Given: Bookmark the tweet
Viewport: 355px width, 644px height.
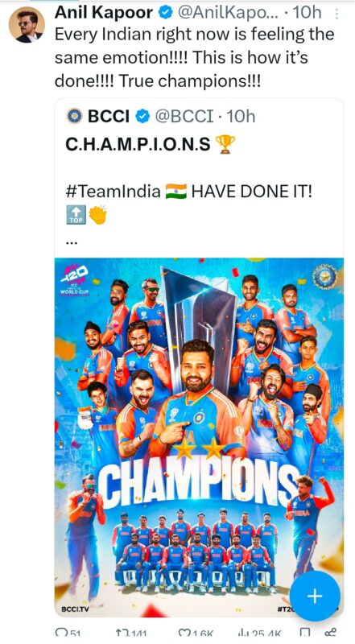Looking at the screenshot, I should point(304,635).
